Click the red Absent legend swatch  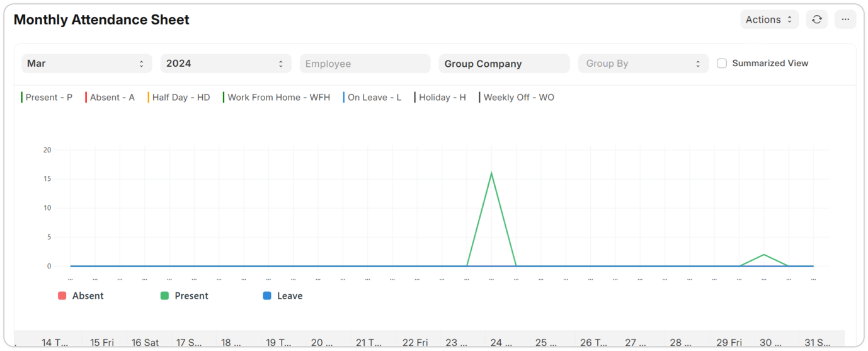tap(62, 296)
